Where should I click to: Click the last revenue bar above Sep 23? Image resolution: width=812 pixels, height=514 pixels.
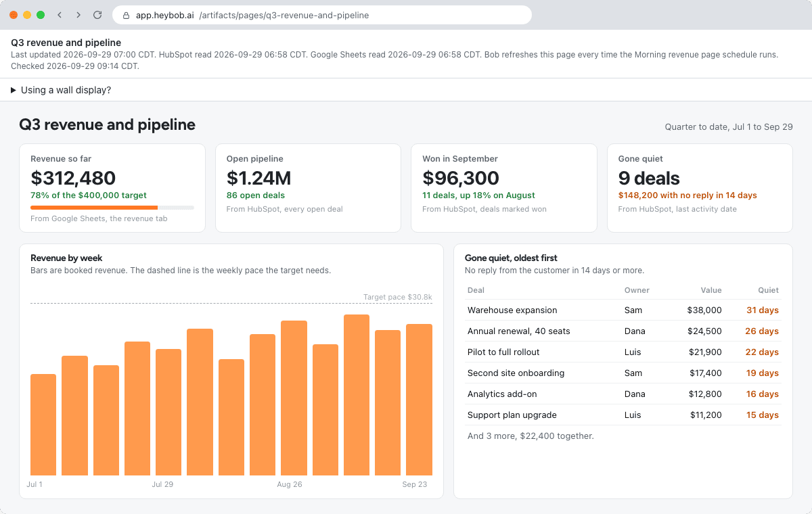[419, 400]
